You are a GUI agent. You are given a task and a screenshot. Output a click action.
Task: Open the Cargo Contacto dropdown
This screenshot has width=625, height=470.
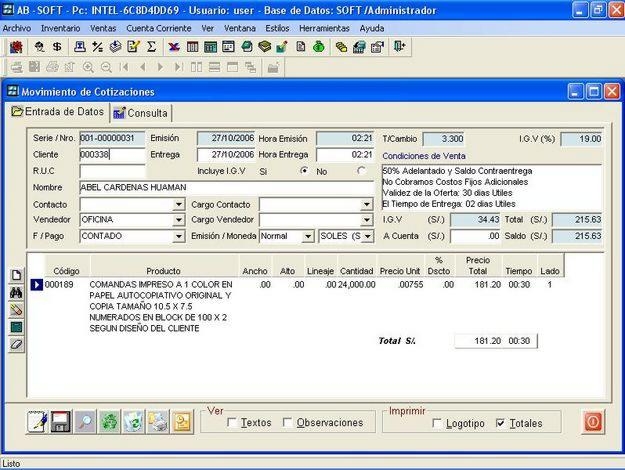(x=366, y=205)
